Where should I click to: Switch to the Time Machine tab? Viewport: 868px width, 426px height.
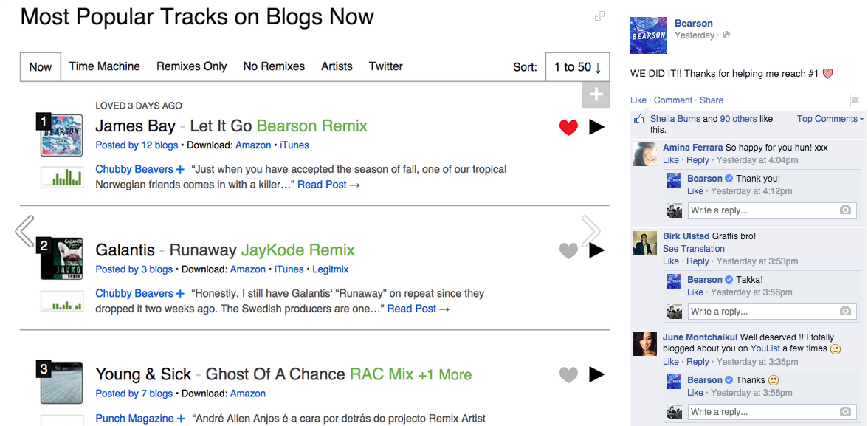point(104,66)
